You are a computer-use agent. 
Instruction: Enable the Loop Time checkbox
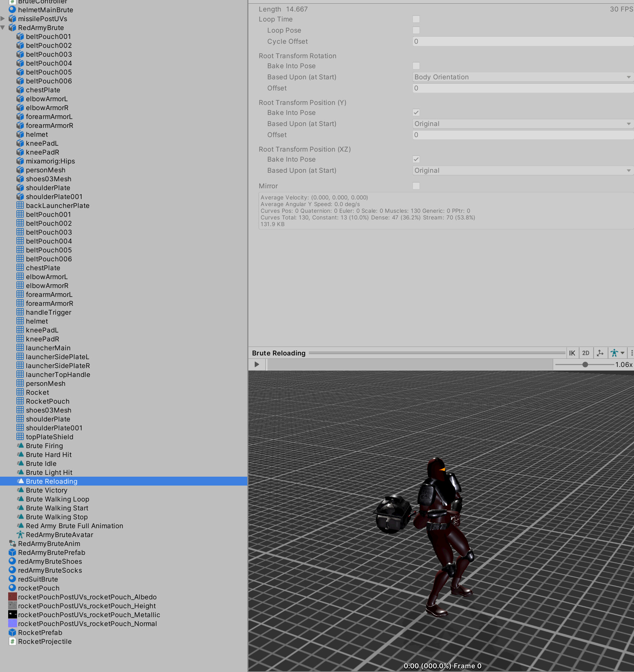click(416, 19)
